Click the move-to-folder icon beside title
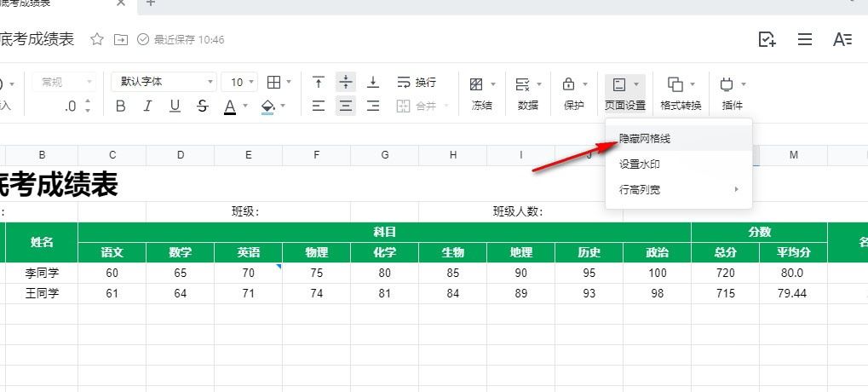Screen dimensions: 868x392 (x=120, y=39)
